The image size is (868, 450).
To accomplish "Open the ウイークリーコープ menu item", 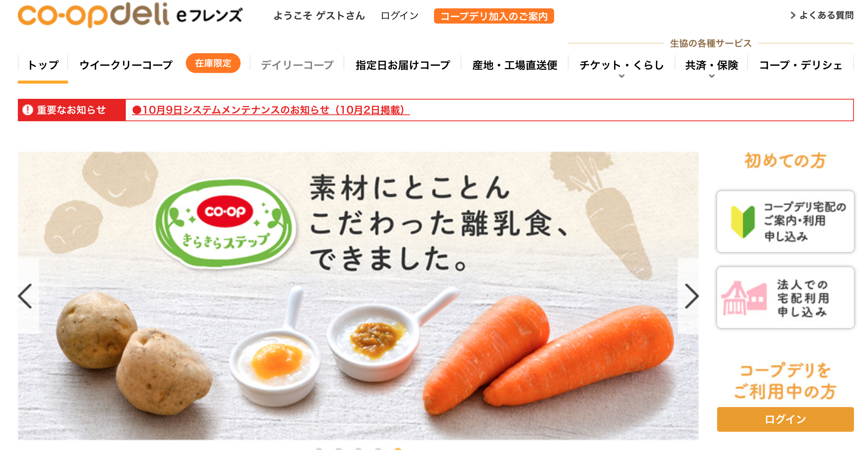I will coord(126,65).
